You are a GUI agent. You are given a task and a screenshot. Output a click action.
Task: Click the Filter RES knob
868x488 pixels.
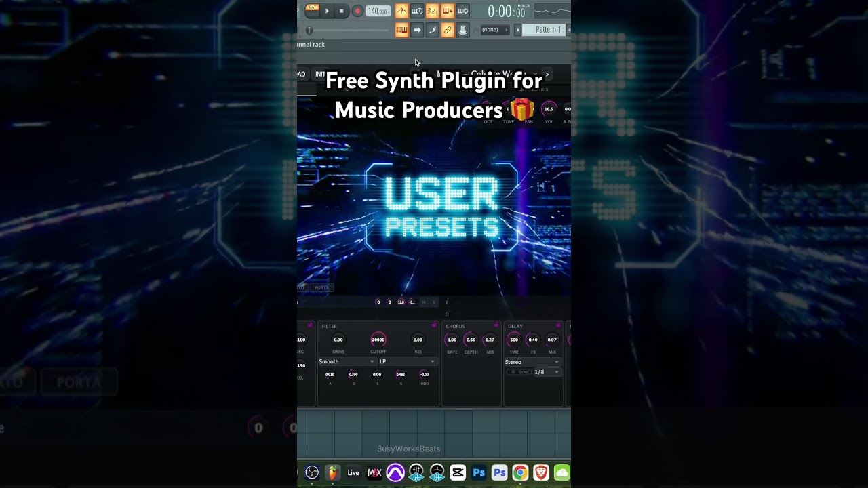[x=418, y=340]
